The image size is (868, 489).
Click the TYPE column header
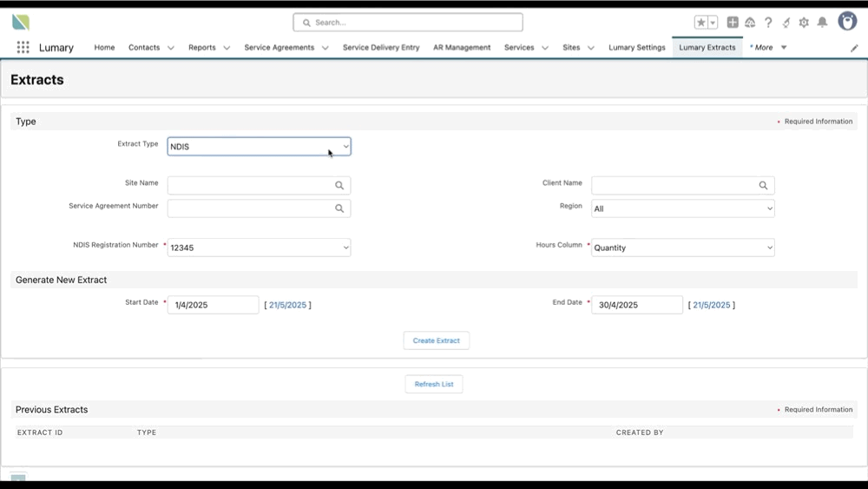tap(147, 433)
